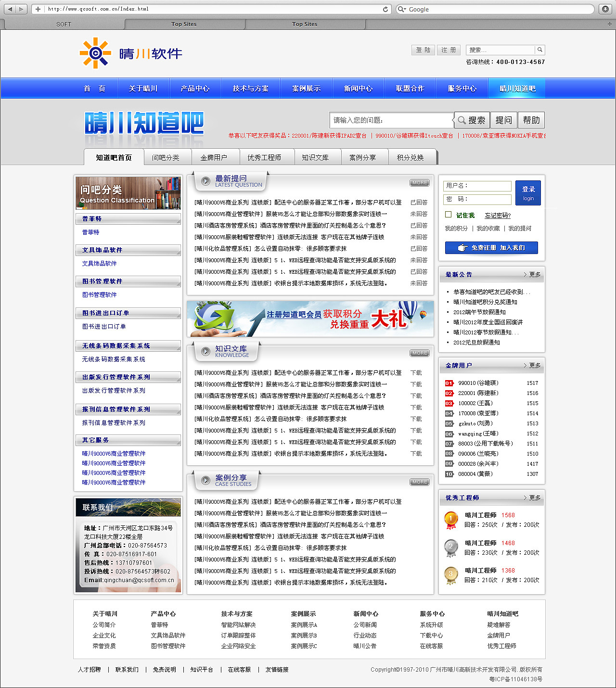Click the 搜索 magnifier button beside the question box

(471, 120)
